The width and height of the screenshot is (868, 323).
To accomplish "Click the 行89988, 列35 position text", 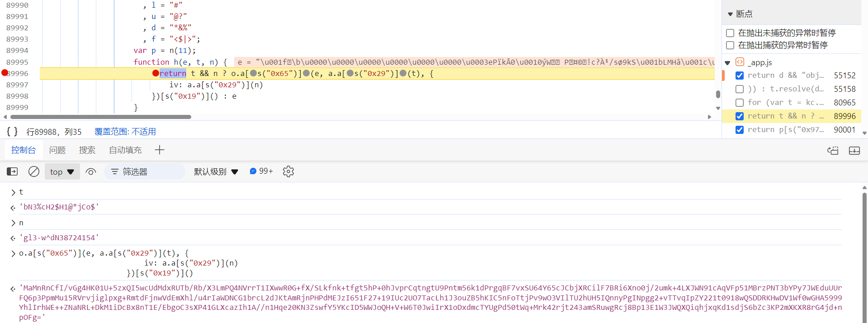I will tap(54, 132).
